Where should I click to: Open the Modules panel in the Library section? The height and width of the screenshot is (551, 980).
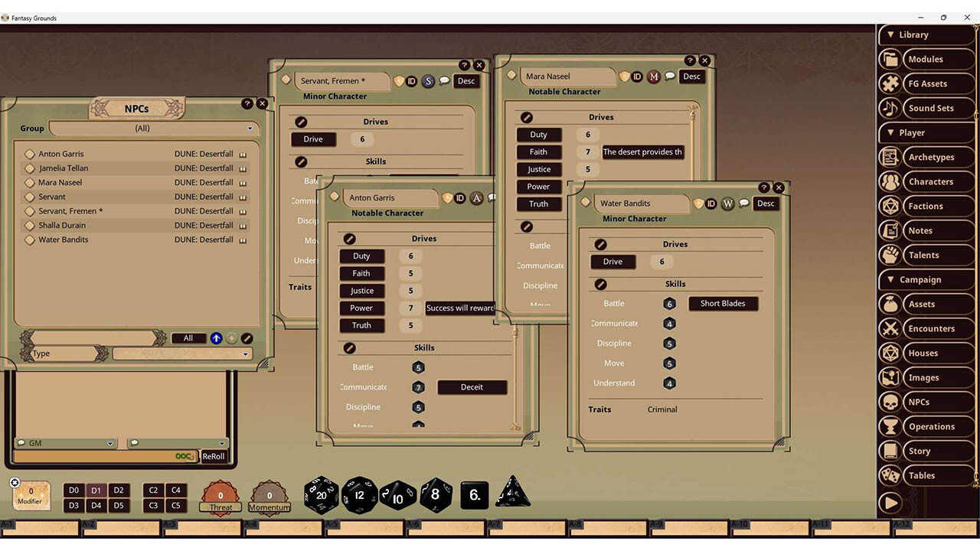[x=926, y=59]
